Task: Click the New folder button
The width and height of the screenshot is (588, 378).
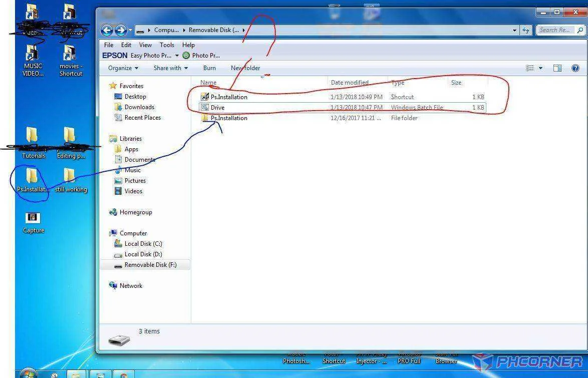Action: coord(245,68)
